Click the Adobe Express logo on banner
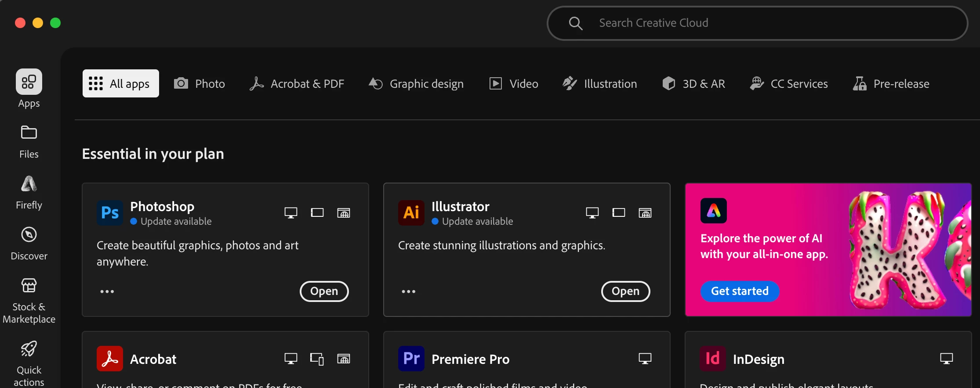Image resolution: width=980 pixels, height=388 pixels. (714, 211)
